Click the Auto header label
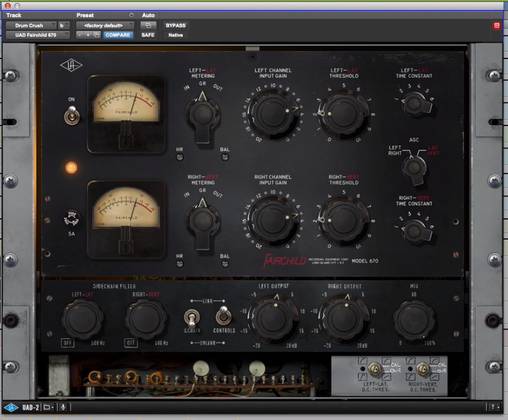Image resolution: width=508 pixels, height=420 pixels. tap(148, 15)
